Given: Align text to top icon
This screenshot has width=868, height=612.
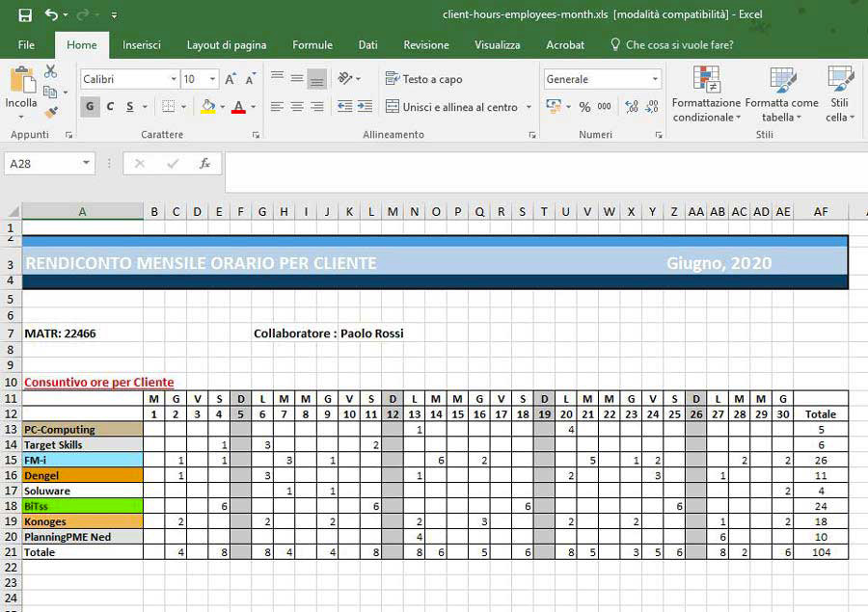Looking at the screenshot, I should (x=278, y=78).
